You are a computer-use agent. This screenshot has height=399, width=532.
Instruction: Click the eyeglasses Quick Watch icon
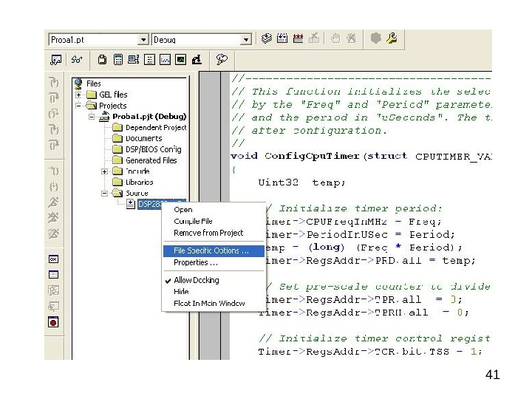click(x=77, y=60)
